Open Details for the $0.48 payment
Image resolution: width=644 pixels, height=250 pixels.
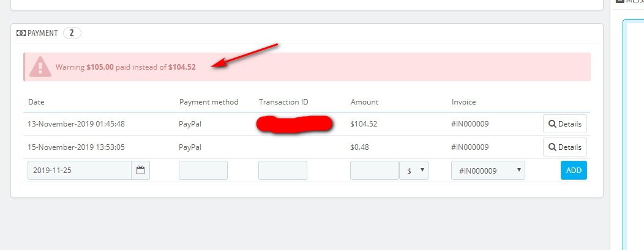(x=564, y=147)
